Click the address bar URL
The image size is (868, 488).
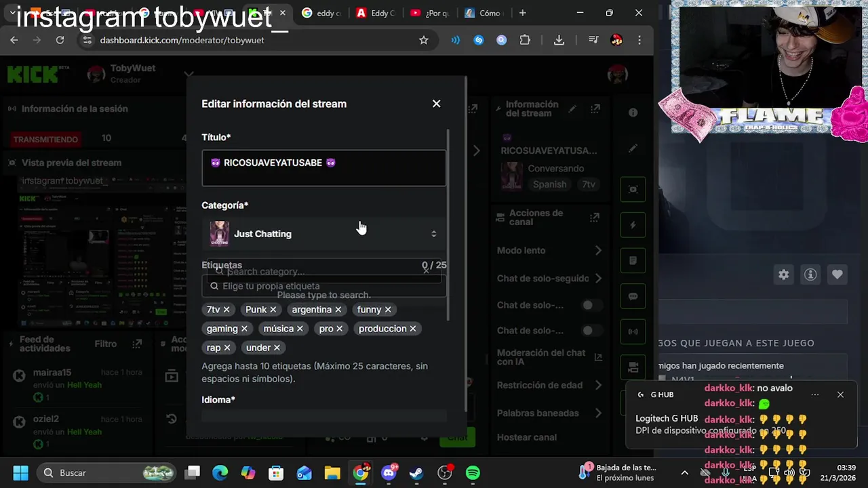[x=182, y=40]
